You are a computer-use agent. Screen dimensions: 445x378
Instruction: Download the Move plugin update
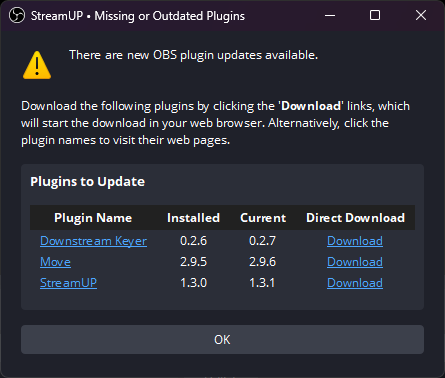click(x=355, y=262)
